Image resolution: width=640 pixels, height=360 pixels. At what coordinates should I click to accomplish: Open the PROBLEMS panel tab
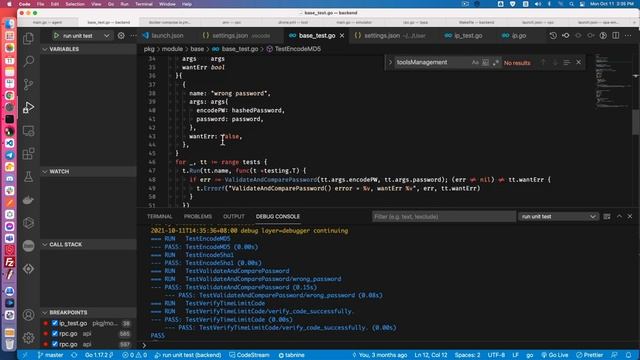tap(198, 216)
